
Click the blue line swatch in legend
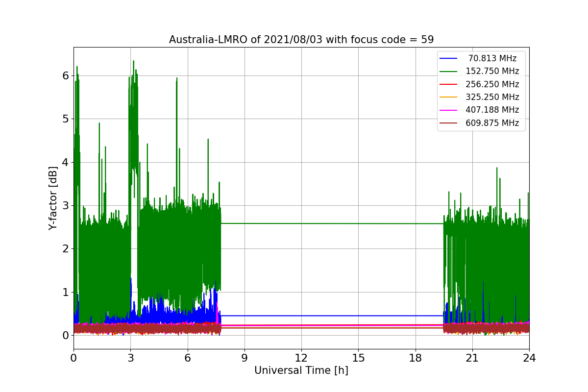[449, 59]
